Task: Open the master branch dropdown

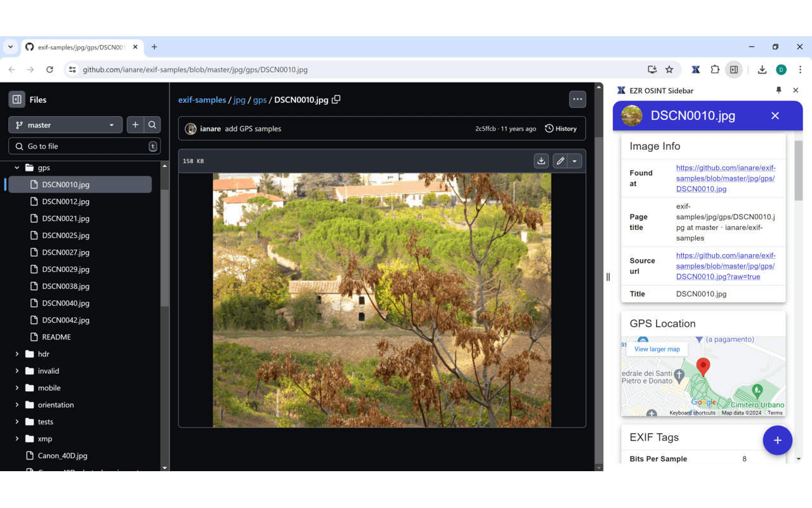Action: [65, 124]
